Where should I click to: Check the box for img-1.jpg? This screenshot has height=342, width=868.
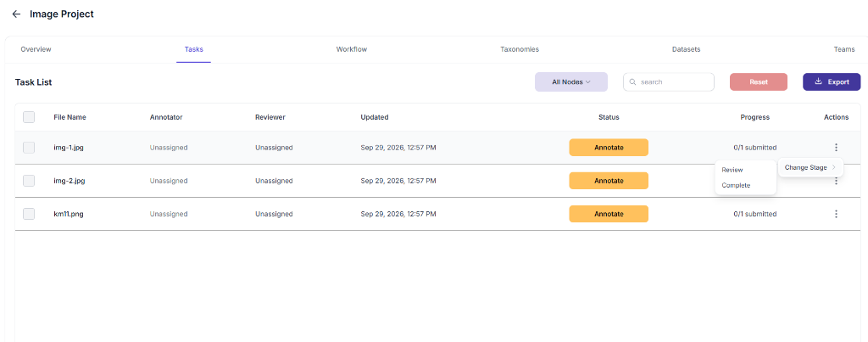click(x=29, y=148)
